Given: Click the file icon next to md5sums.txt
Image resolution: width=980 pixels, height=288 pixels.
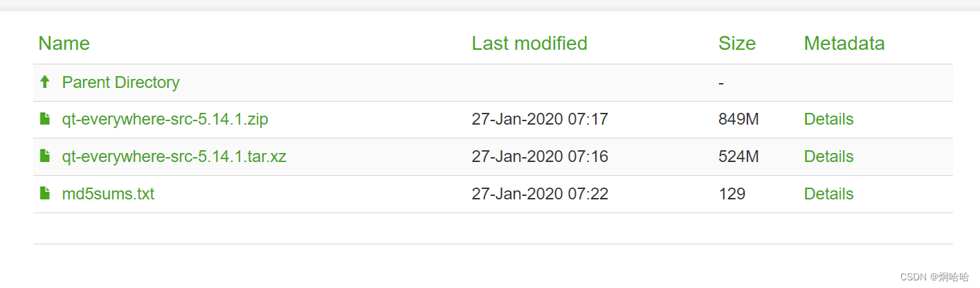Looking at the screenshot, I should click(45, 194).
